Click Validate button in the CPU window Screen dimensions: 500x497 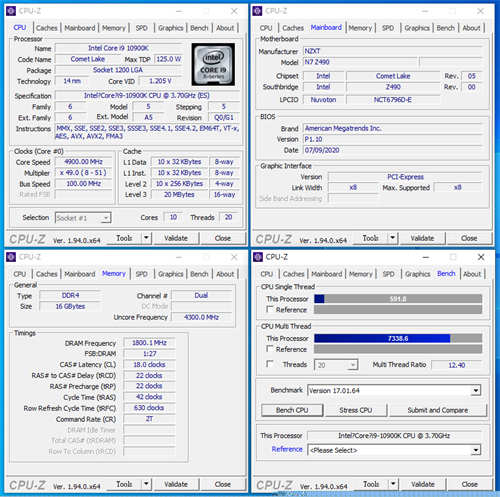176,238
